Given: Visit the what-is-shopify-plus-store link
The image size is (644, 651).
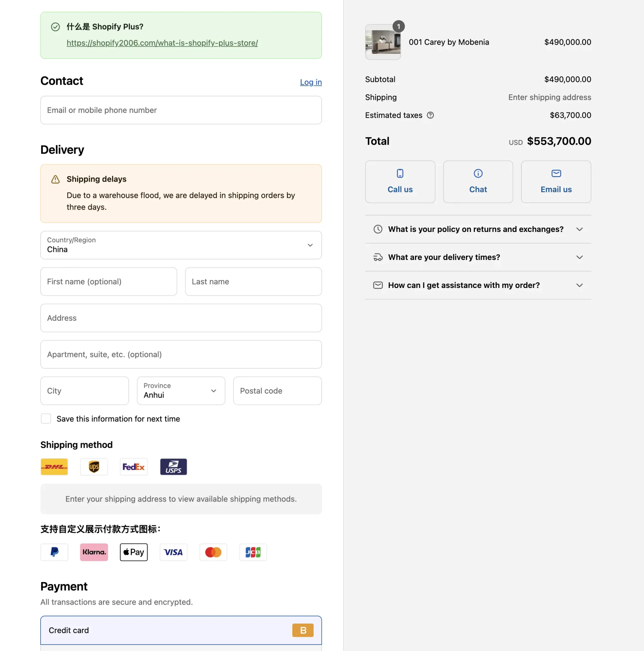Looking at the screenshot, I should (x=162, y=43).
